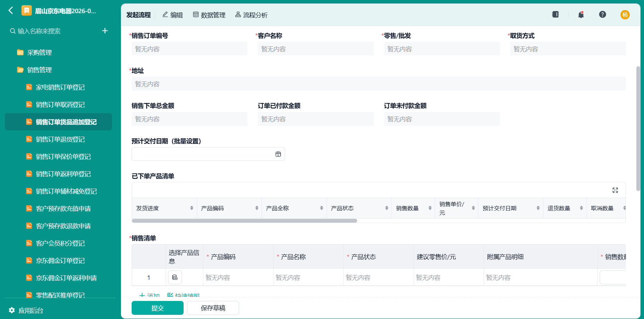Click the 销售订单退货登记 document icon
Screen dimensions: 644x319
[29, 139]
